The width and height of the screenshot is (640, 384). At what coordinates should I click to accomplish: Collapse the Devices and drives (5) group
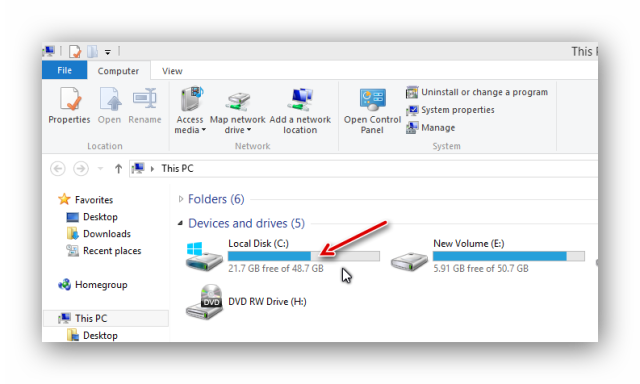coord(180,223)
